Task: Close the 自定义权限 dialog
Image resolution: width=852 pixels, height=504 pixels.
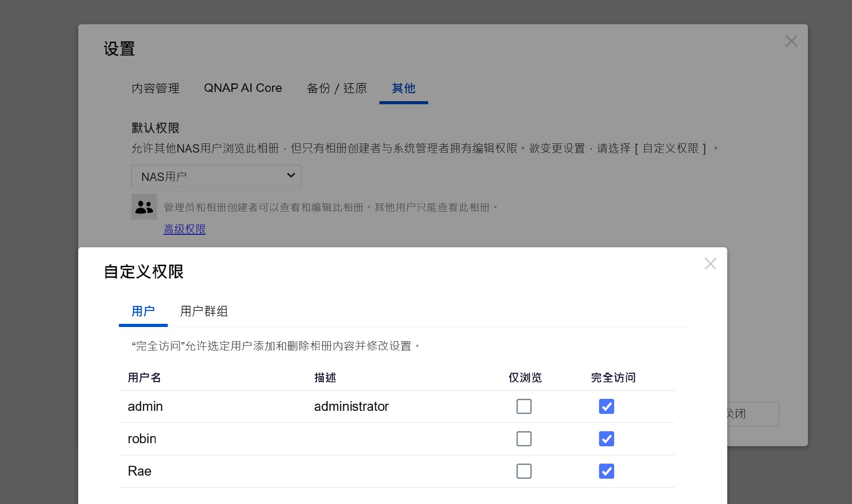Action: point(710,264)
